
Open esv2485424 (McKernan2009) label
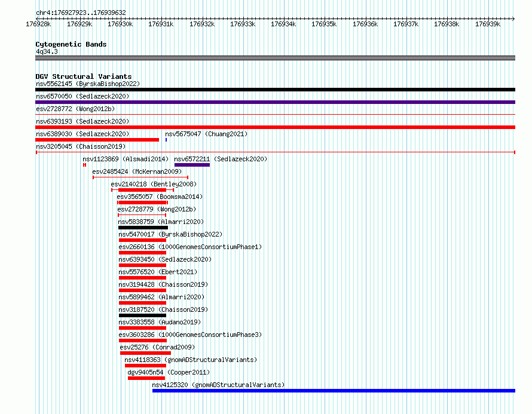[x=137, y=171]
